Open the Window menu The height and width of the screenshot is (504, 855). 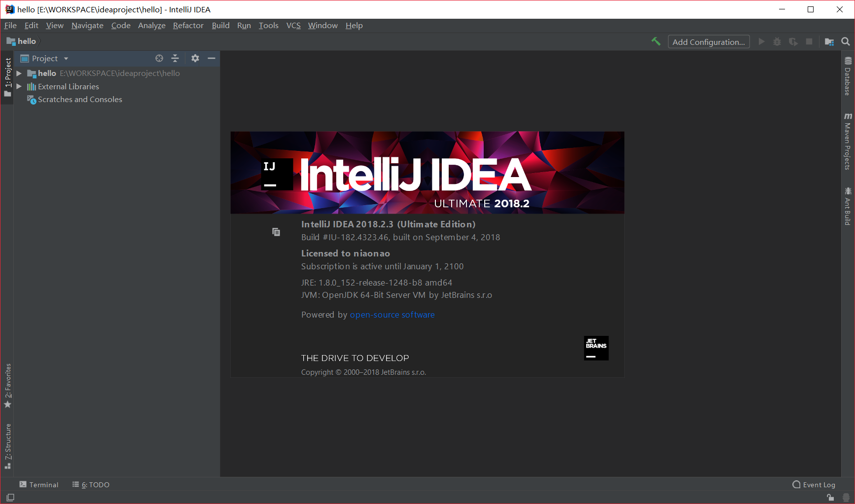(x=323, y=26)
